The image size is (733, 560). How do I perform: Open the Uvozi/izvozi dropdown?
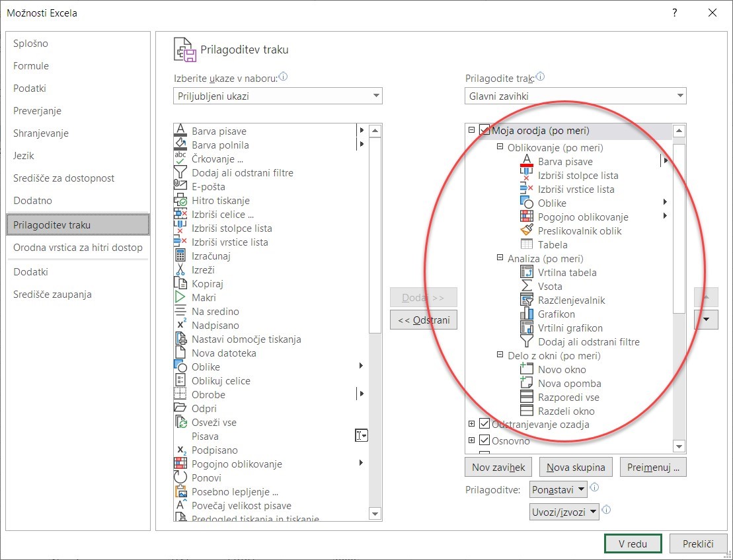click(x=564, y=512)
